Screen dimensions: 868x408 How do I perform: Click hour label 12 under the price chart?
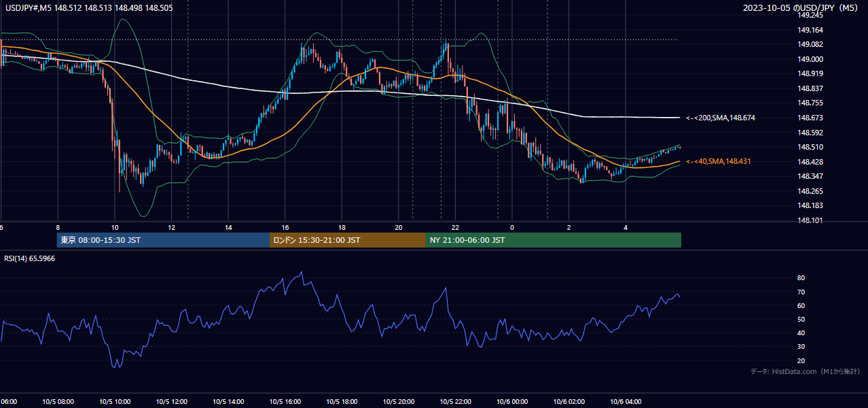[x=171, y=227]
